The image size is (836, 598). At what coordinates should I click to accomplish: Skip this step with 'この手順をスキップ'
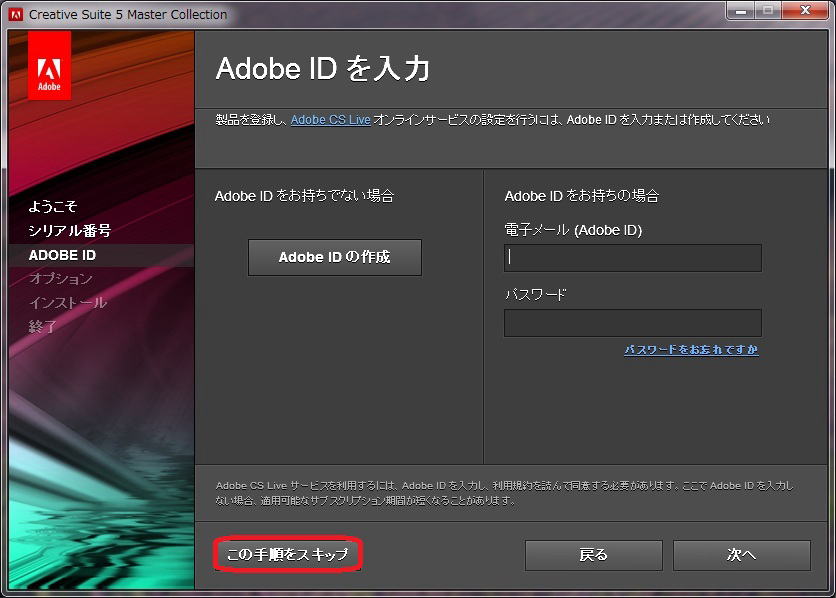pyautogui.click(x=288, y=554)
